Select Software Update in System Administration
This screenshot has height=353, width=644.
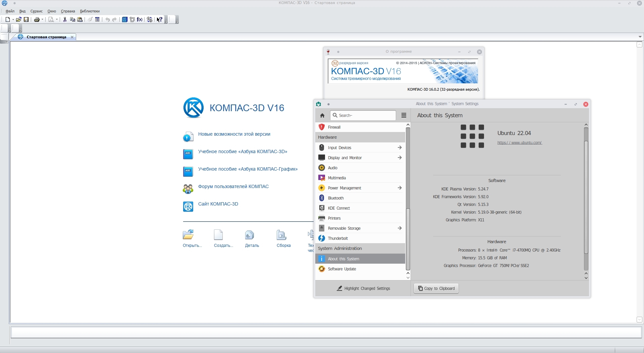click(360, 269)
